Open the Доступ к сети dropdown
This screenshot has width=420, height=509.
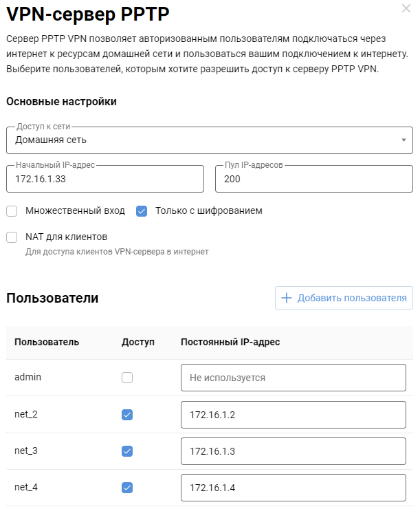point(209,140)
